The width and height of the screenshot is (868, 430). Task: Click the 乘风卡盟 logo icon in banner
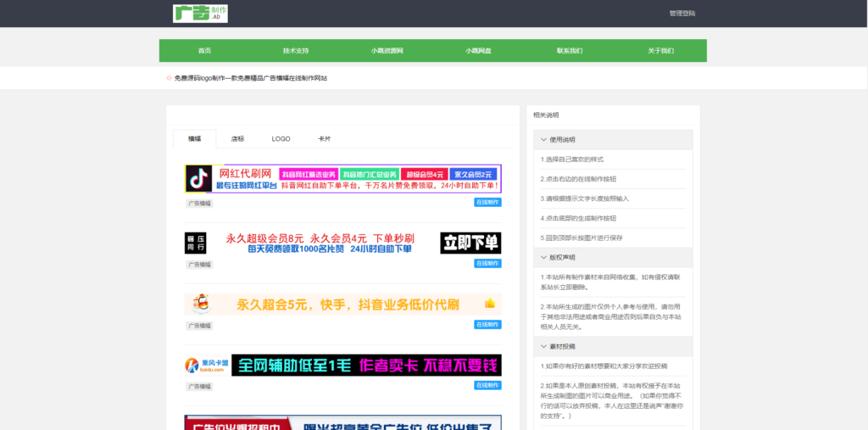point(191,366)
